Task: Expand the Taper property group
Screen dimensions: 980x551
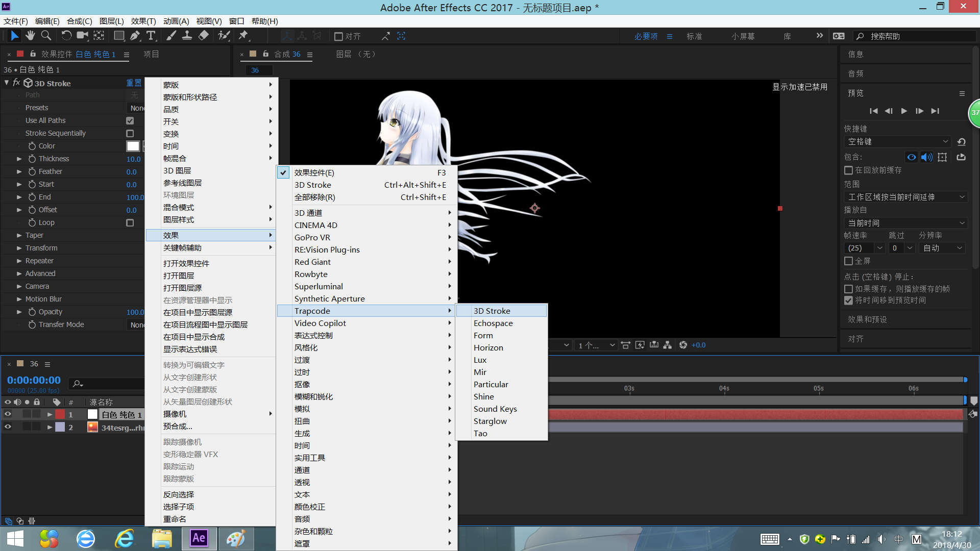Action: (x=19, y=236)
